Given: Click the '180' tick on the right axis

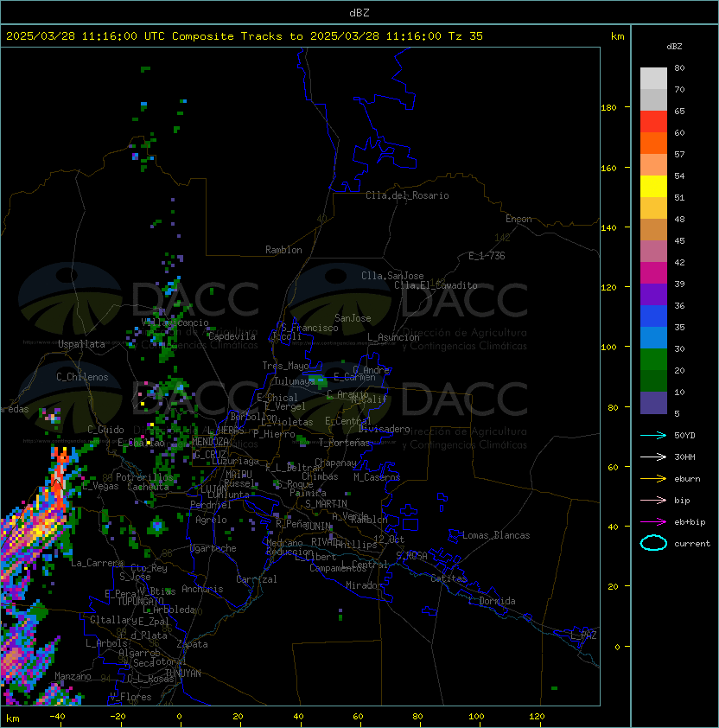Looking at the screenshot, I should (x=608, y=108).
